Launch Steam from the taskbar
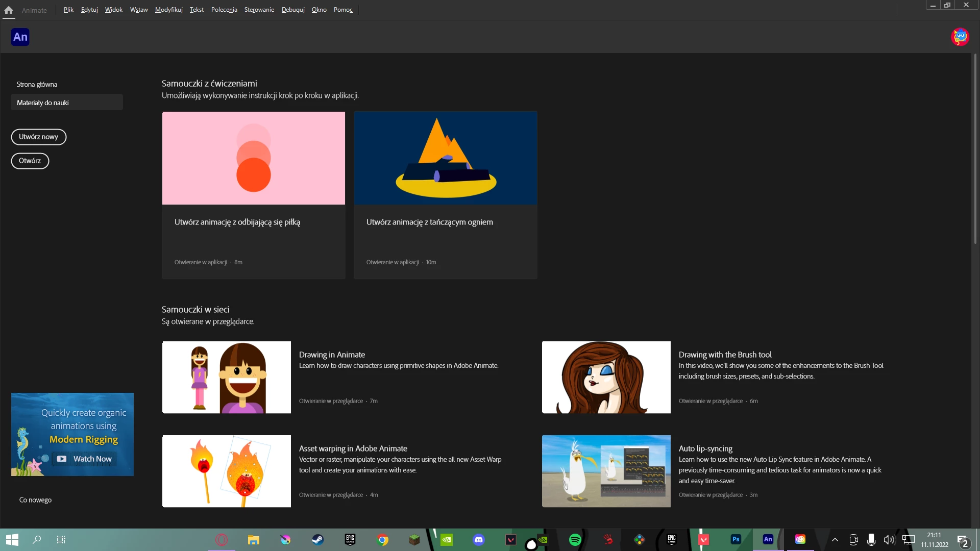980x551 pixels. [x=317, y=539]
